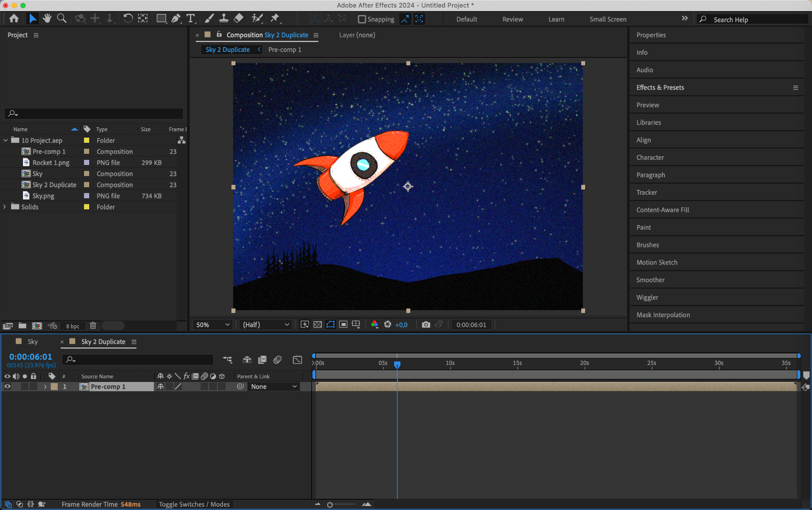Delete selected item with trash icon
This screenshot has width=812, height=510.
93,326
